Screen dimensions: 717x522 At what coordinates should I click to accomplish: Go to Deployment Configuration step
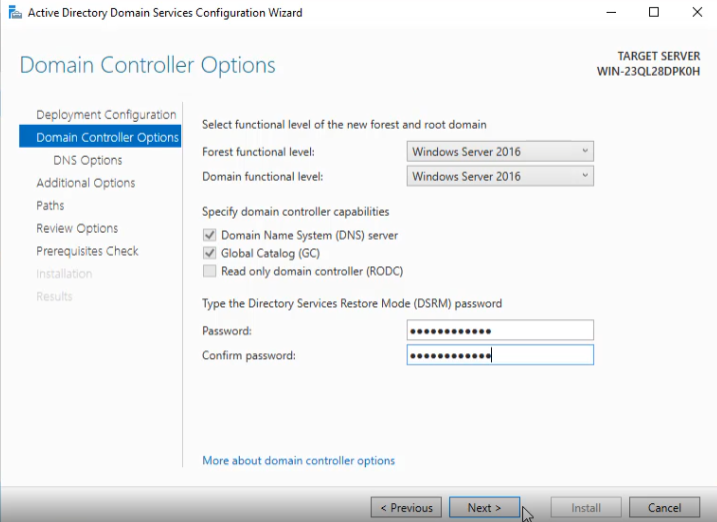tap(106, 114)
